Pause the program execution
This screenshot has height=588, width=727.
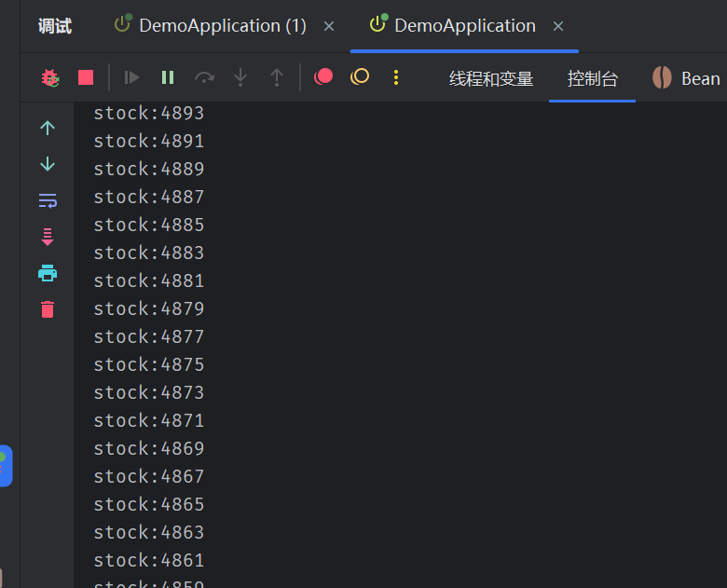[x=168, y=78]
